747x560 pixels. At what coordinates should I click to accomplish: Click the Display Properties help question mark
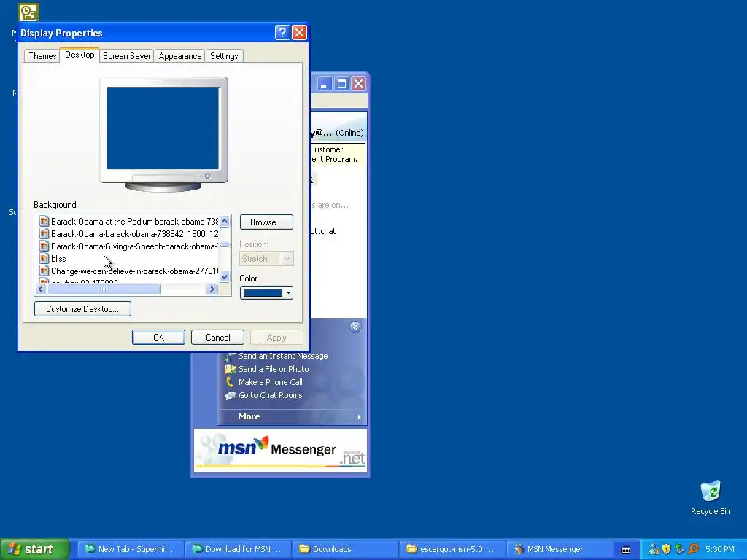tap(282, 32)
